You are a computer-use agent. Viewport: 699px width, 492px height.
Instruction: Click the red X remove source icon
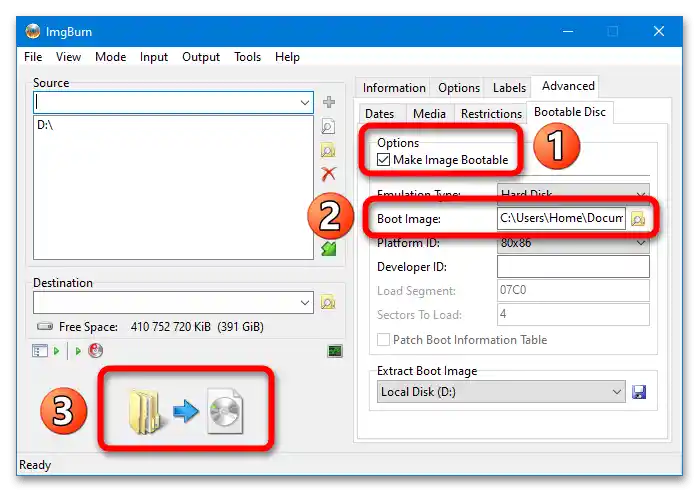pos(329,174)
